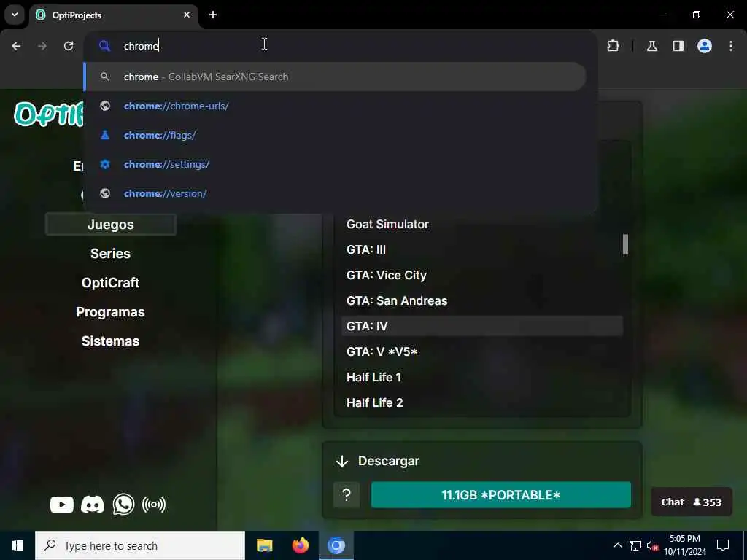Open File Explorer from the taskbar

click(264, 545)
